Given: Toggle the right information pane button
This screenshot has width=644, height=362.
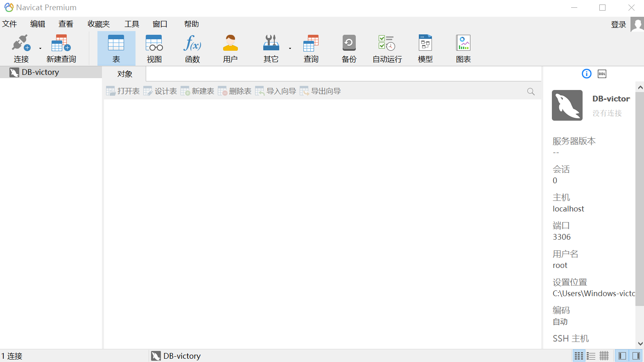Looking at the screenshot, I should coord(636,356).
